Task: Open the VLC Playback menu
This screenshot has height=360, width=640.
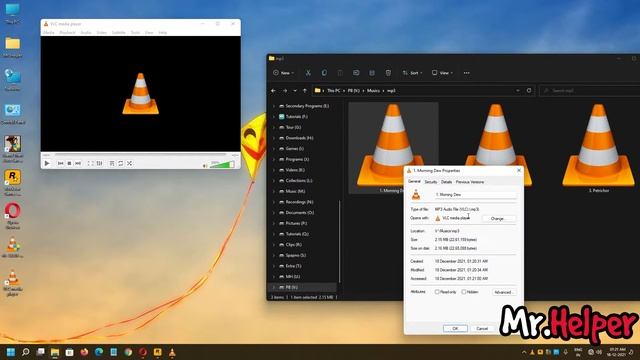Action: [x=67, y=32]
